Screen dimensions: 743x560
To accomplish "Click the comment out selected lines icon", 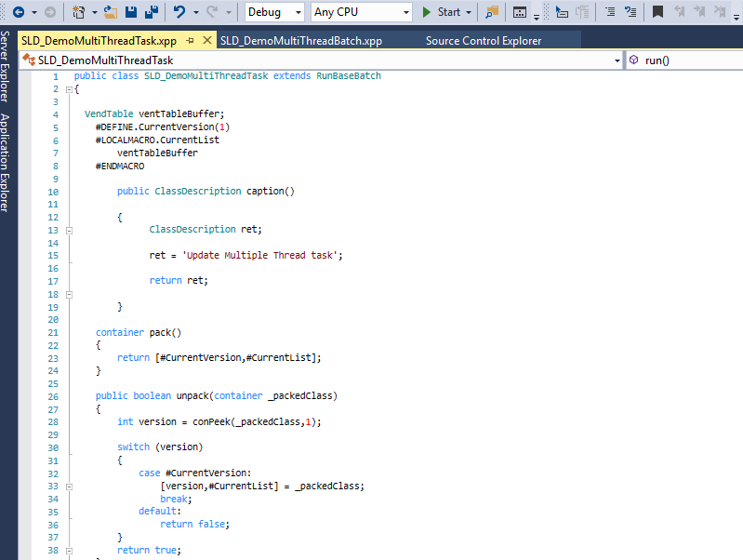I will [x=610, y=12].
